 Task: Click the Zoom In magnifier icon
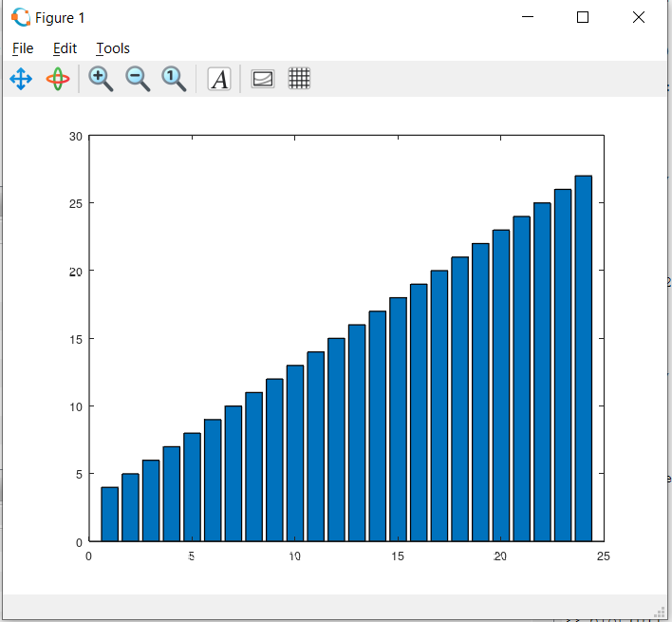click(101, 79)
